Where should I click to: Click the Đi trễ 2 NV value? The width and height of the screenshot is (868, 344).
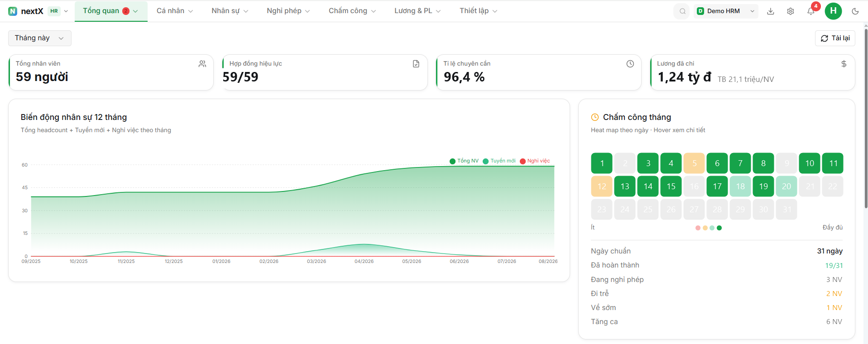[x=834, y=294]
